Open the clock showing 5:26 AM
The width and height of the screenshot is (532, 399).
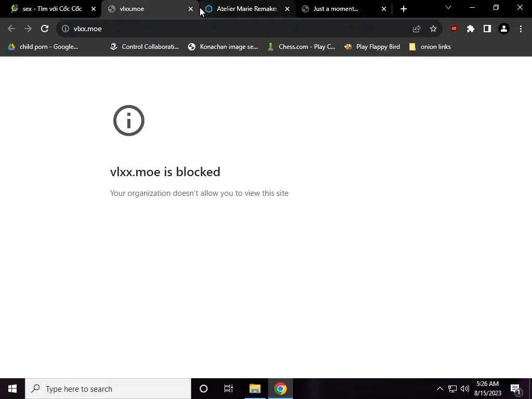point(487,389)
